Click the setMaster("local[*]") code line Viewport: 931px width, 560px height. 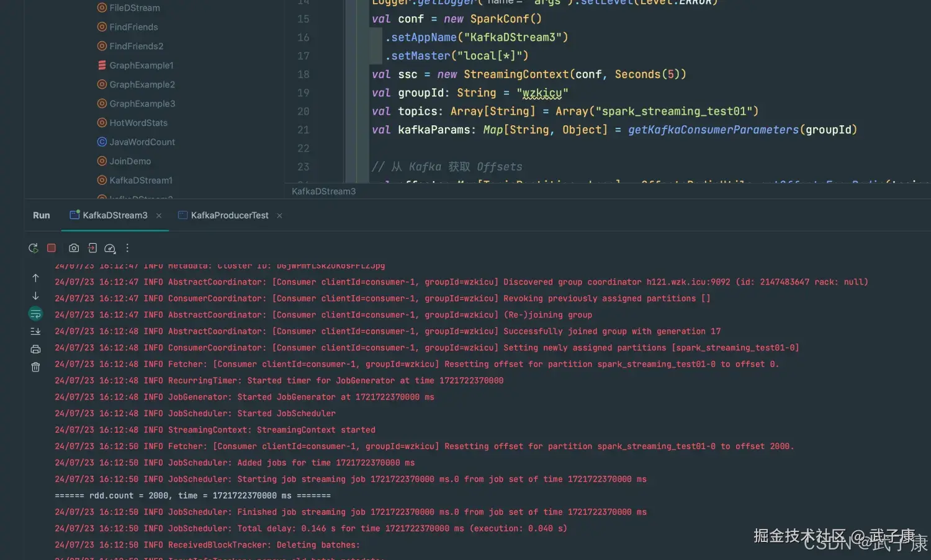(457, 56)
